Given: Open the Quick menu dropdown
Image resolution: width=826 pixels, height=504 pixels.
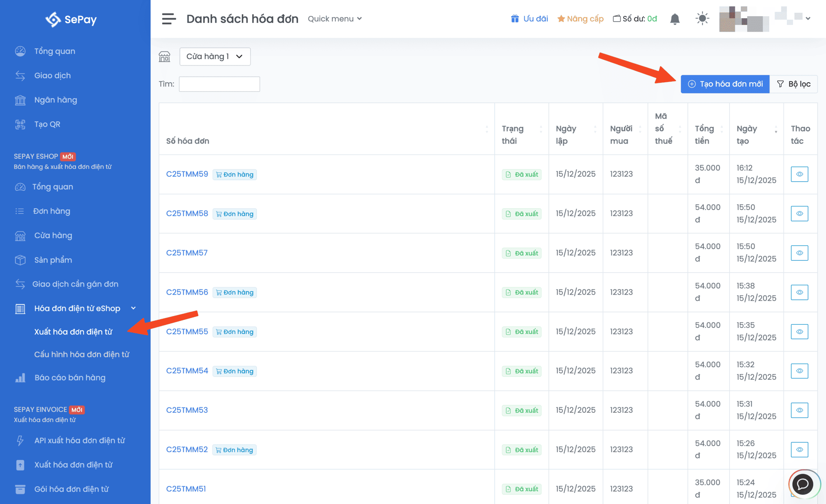Looking at the screenshot, I should coord(335,19).
